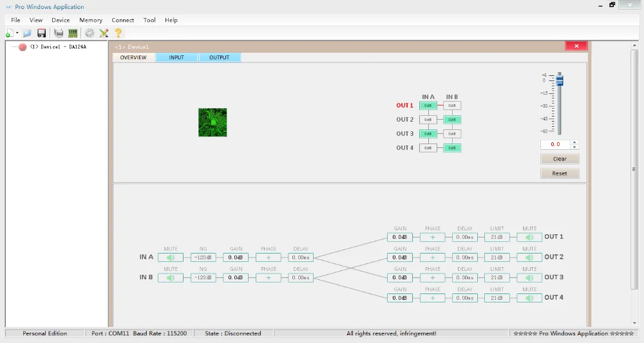The image size is (644, 343).
Task: Toggle OUT 1 phase plus button
Action: [433, 237]
